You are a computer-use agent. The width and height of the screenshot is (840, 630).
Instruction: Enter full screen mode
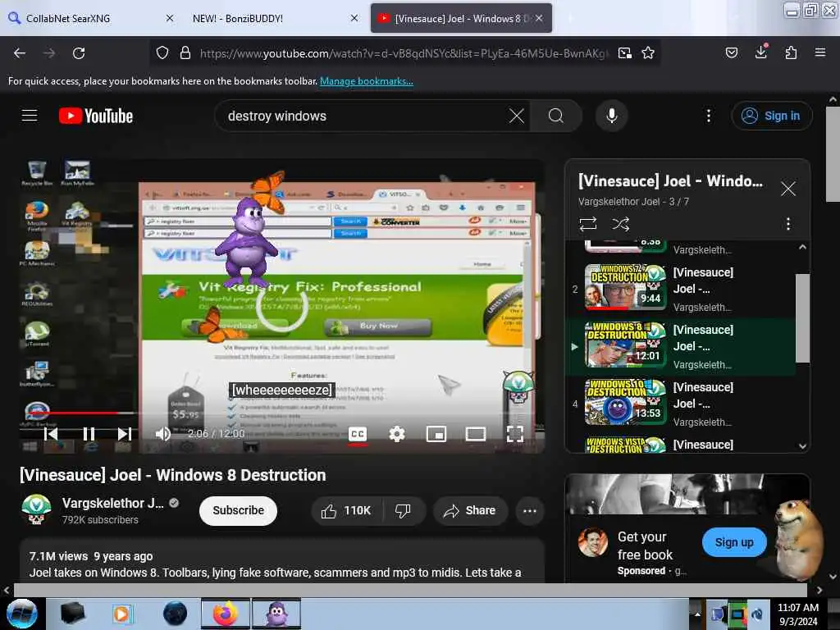coord(515,434)
